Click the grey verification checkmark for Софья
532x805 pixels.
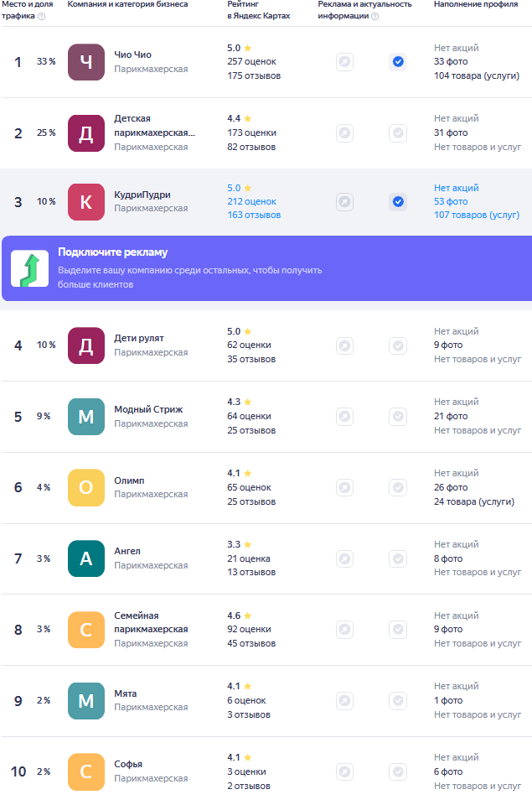pyautogui.click(x=398, y=771)
